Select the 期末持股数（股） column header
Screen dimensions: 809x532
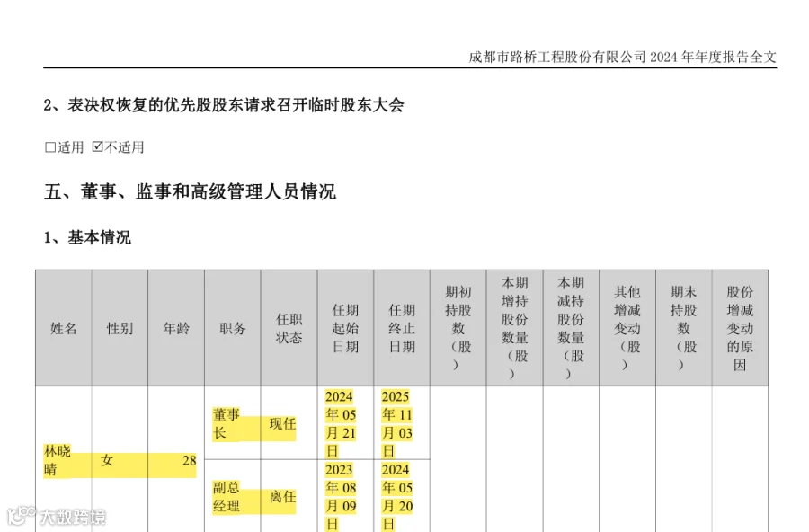[x=682, y=326]
